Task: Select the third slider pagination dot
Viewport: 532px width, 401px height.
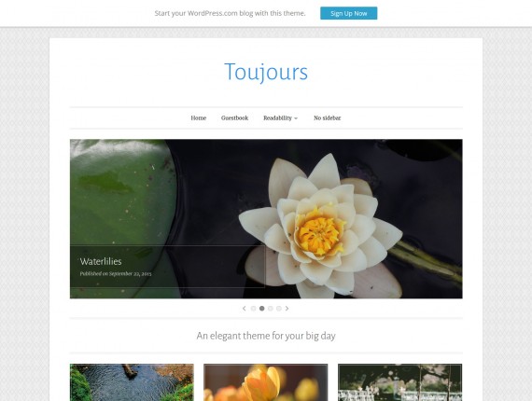Action: [270, 308]
